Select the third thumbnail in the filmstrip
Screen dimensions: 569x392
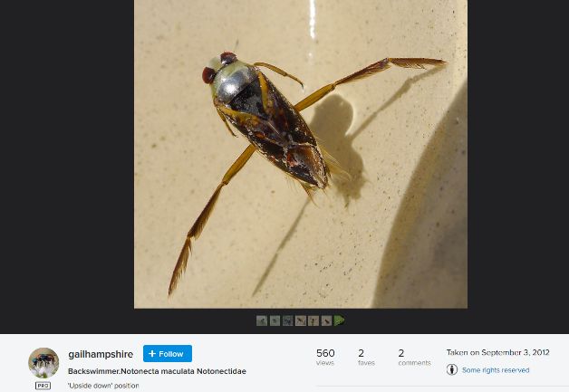click(x=287, y=320)
